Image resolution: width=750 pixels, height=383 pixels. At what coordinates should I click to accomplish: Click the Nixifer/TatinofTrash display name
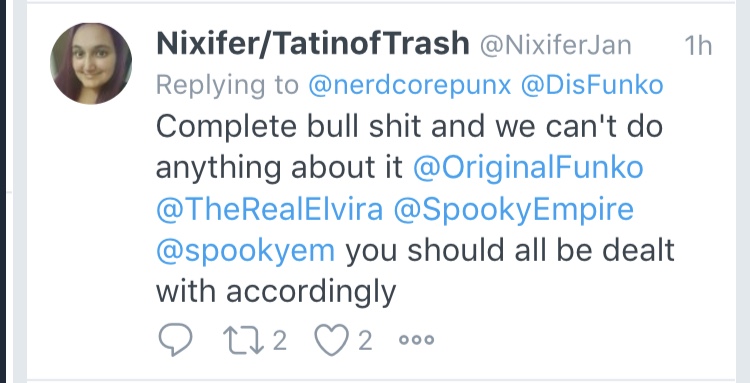313,44
